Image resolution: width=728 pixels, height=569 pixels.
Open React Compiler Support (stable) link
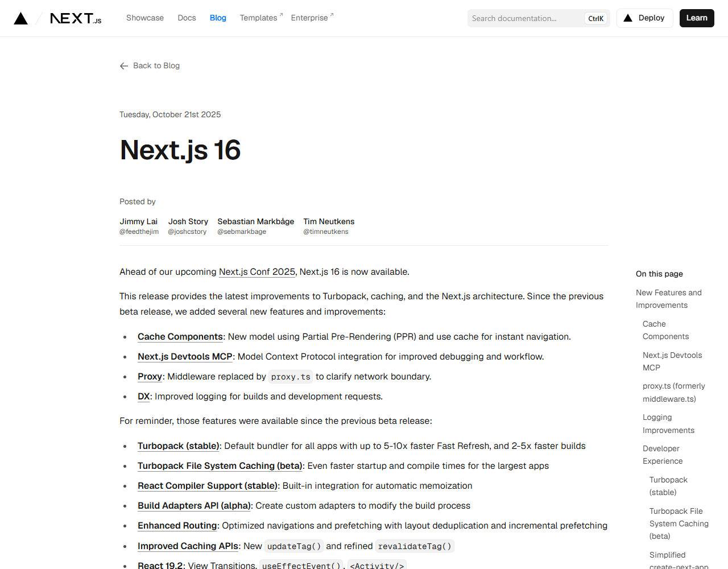(208, 486)
